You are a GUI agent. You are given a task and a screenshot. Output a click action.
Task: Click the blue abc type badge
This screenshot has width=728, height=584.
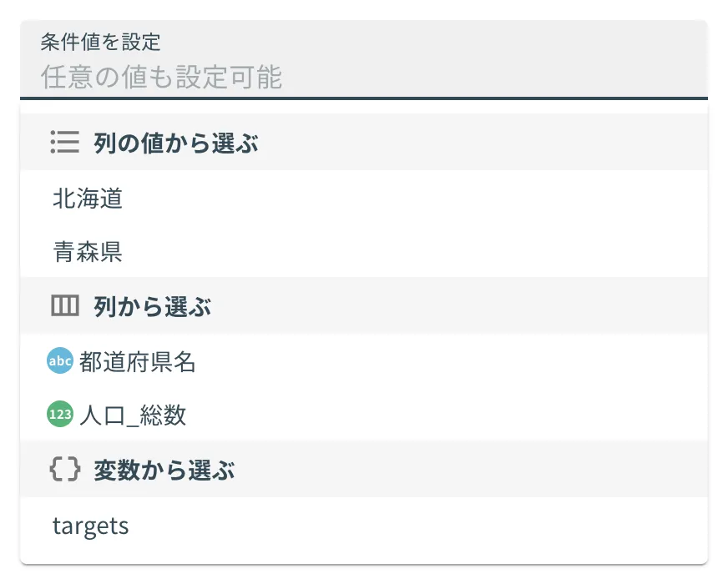60,360
